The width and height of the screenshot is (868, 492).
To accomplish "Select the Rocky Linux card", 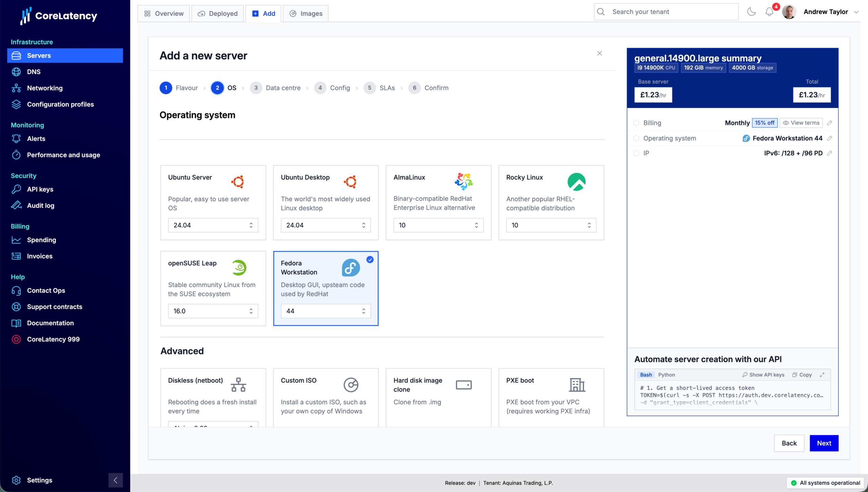I will 551,203.
